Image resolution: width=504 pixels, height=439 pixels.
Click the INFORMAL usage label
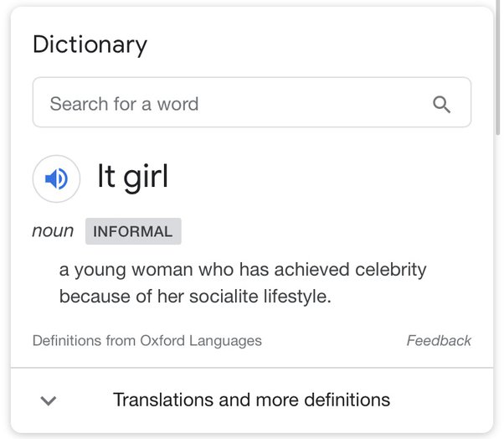(x=133, y=231)
